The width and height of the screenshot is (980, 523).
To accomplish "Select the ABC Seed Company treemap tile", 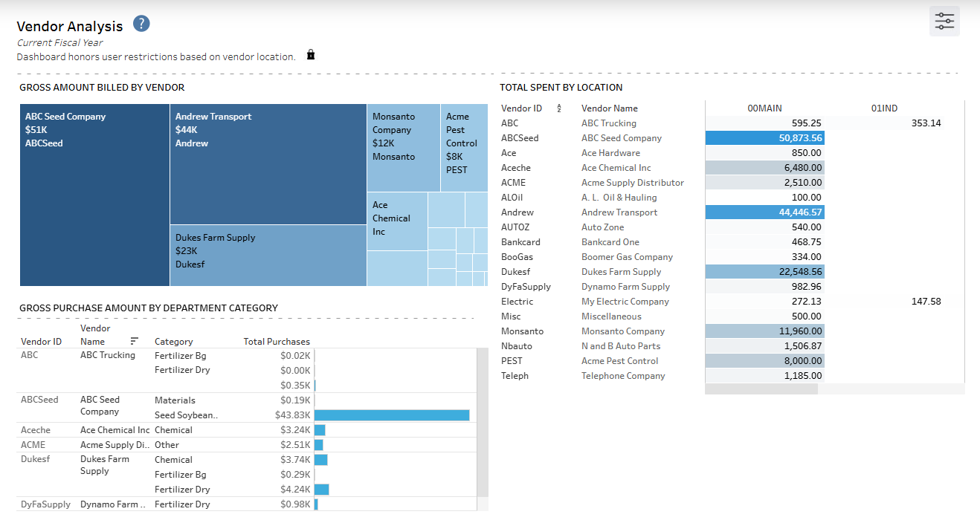I will 95,195.
